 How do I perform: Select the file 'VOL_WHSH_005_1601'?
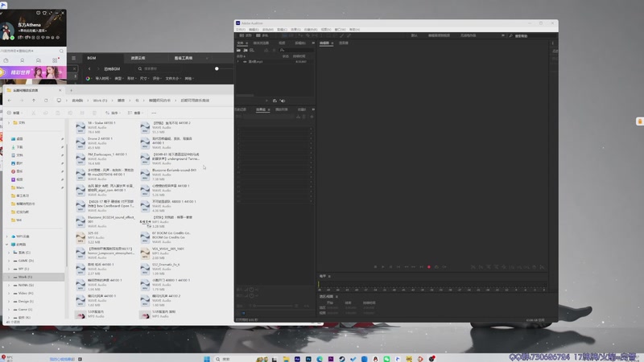point(170,253)
